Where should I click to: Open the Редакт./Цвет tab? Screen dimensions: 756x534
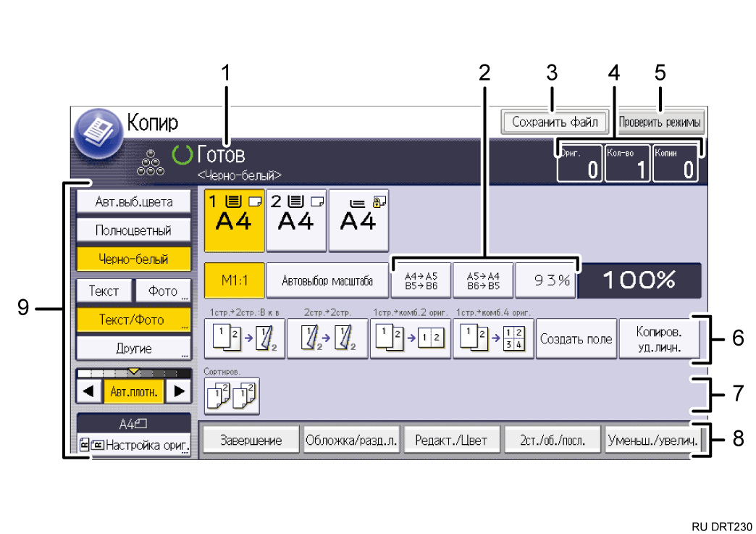(452, 440)
